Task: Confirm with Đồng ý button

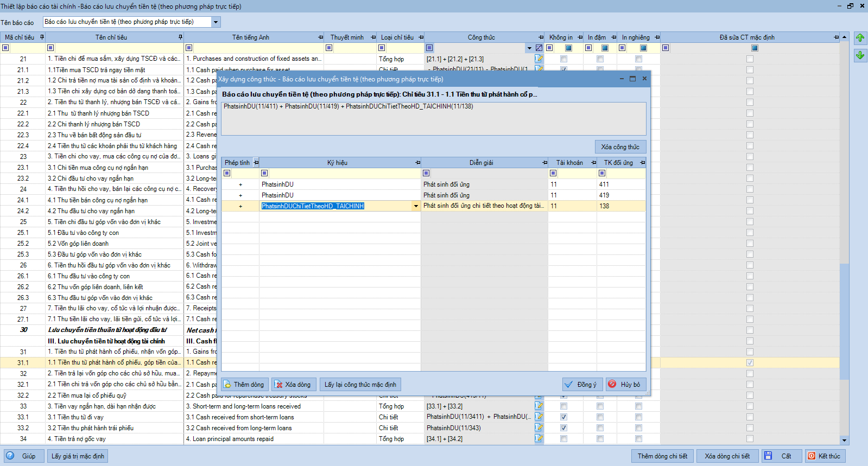Action: click(x=581, y=385)
